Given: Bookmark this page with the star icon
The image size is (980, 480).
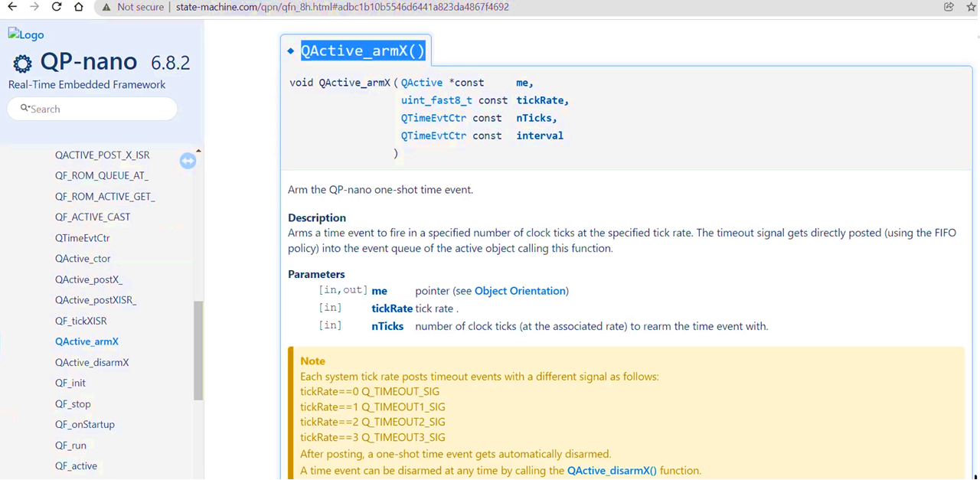Looking at the screenshot, I should 971,7.
